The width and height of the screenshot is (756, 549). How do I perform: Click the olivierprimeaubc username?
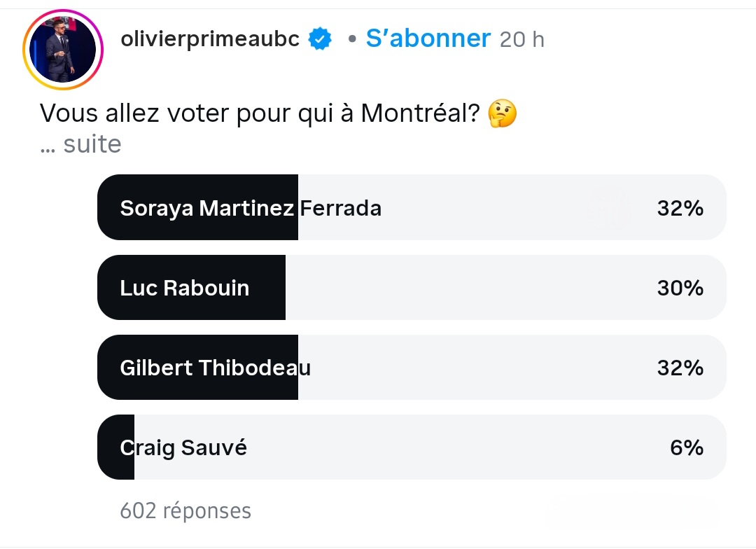209,39
